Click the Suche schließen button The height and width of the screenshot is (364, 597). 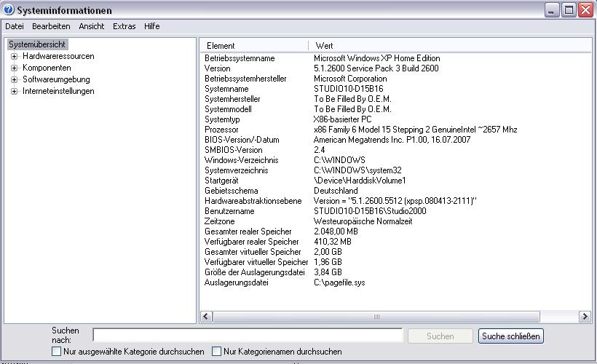click(x=511, y=336)
